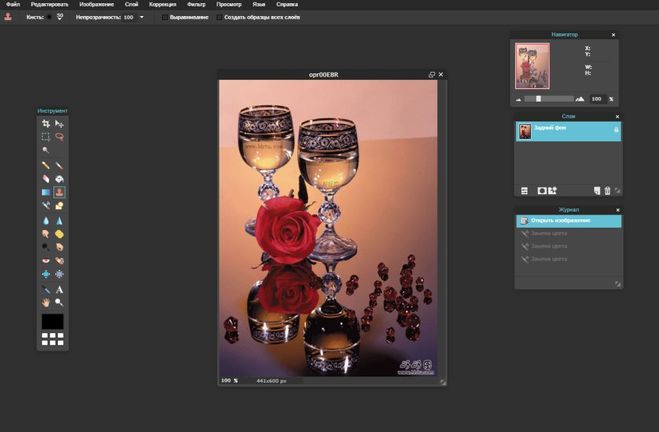Screen dimensions: 659x432
Task: Select the Lasso tool
Action: pos(60,136)
